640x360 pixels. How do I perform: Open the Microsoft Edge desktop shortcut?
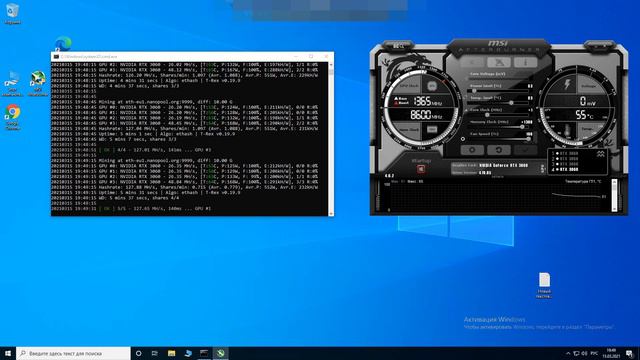click(63, 44)
